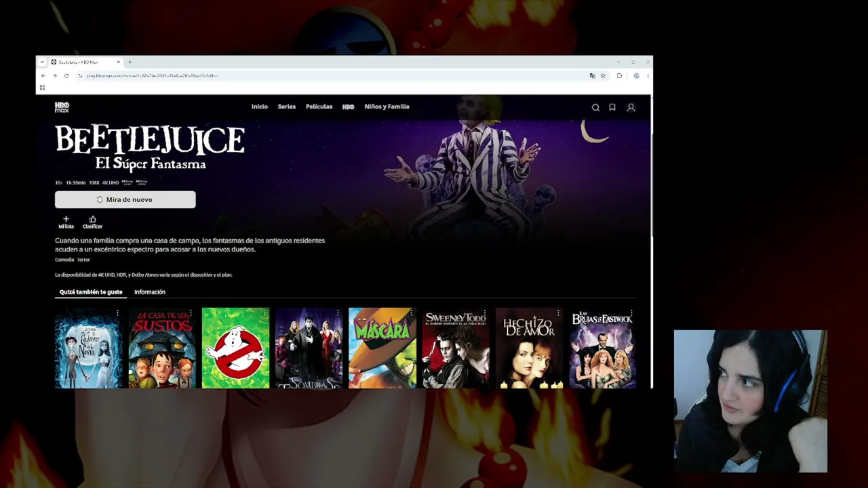
Task: Open Las Brujas de Eastwick poster
Action: click(x=603, y=348)
